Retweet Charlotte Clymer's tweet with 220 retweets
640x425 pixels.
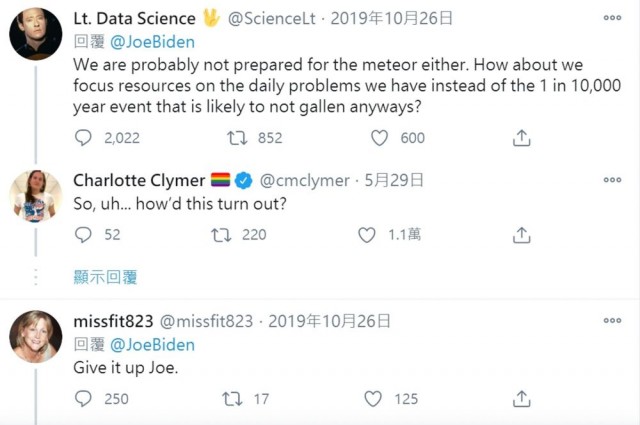coord(221,235)
